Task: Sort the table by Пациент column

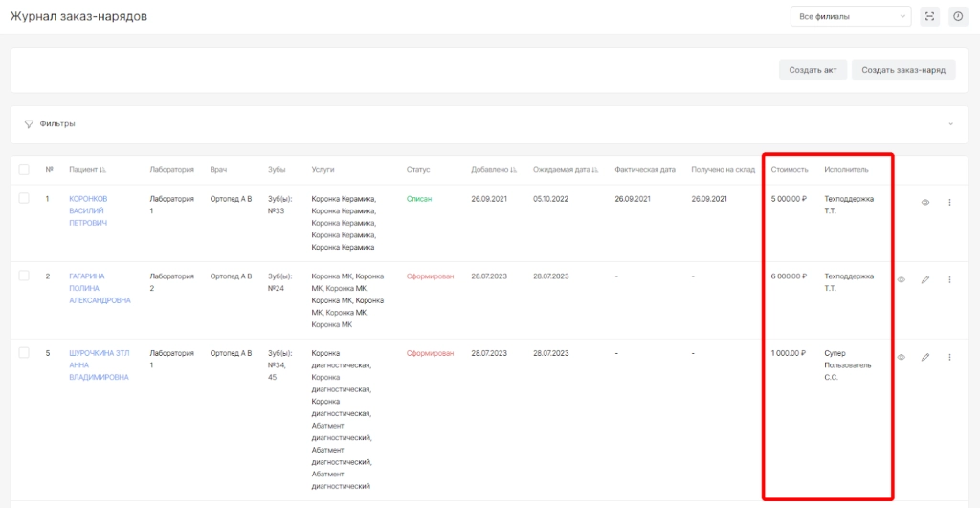Action: [87, 170]
